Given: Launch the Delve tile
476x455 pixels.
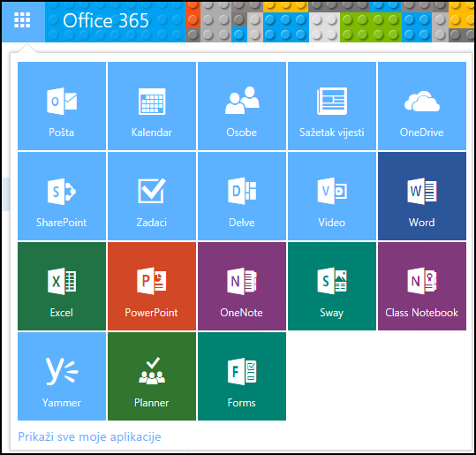Looking at the screenshot, I should point(242,196).
